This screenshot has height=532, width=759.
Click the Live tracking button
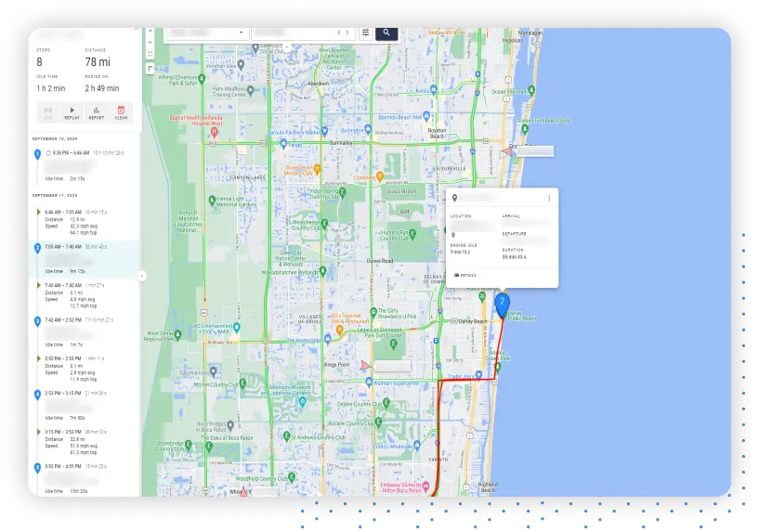point(47,112)
